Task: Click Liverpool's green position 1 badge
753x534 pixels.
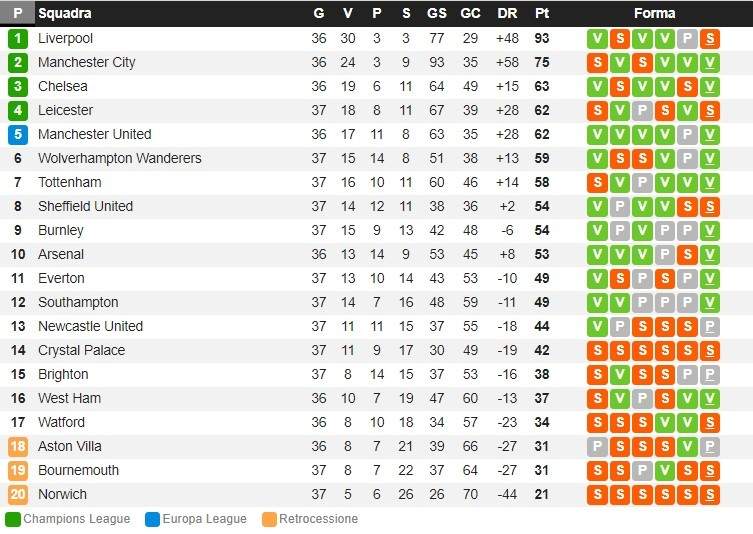Action: click(x=18, y=38)
